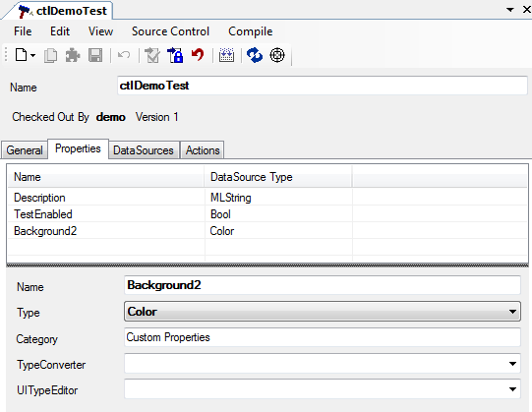Click the DataSource Type column header

tap(278, 177)
